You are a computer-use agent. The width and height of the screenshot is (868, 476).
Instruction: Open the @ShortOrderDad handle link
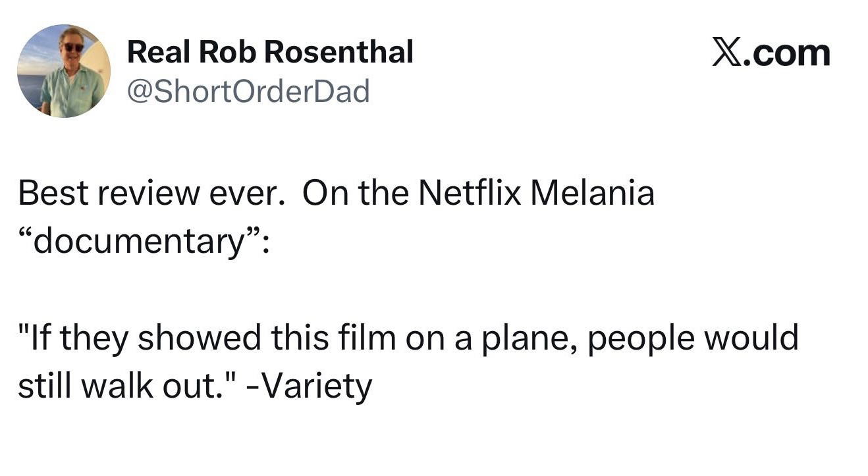click(248, 91)
